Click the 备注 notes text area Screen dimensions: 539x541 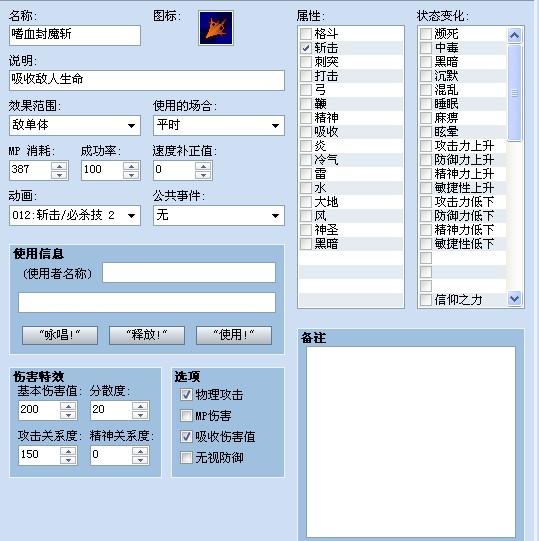click(411, 442)
